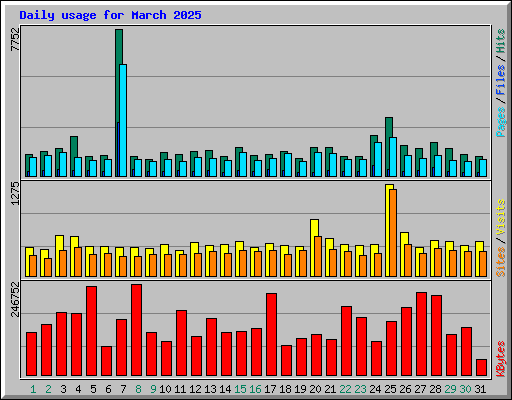Viewport: 512px width, 400px height.
Task: Select green weekend day label 30
Action: (465, 389)
